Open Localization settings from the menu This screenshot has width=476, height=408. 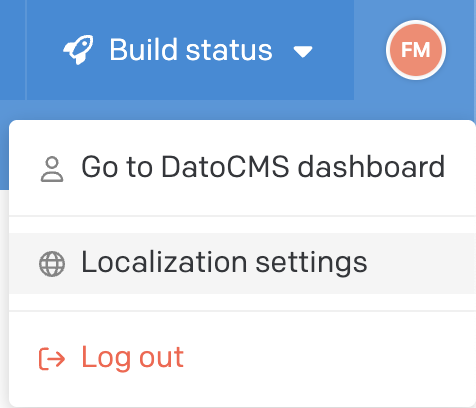pos(242,263)
